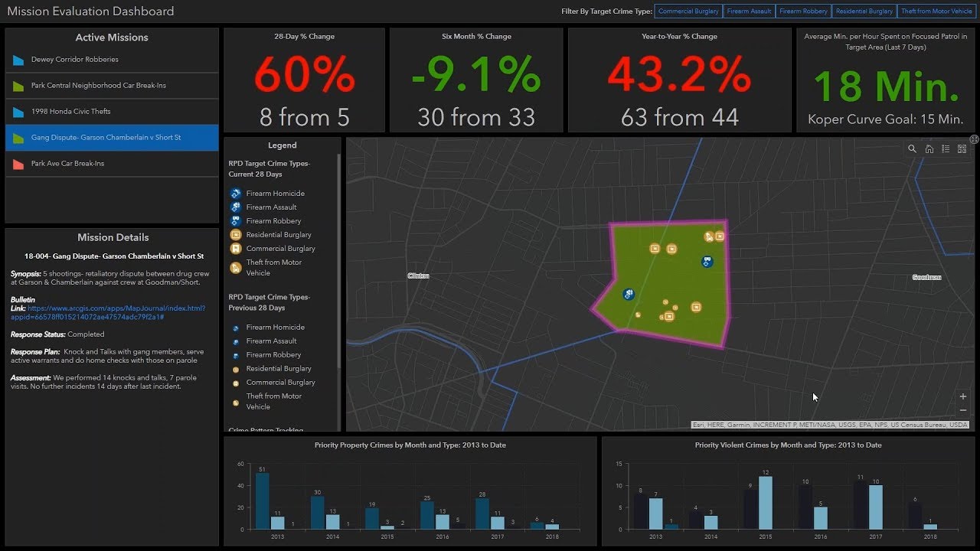This screenshot has height=551, width=980.
Task: Zoom out on the map with minus
Action: click(963, 410)
